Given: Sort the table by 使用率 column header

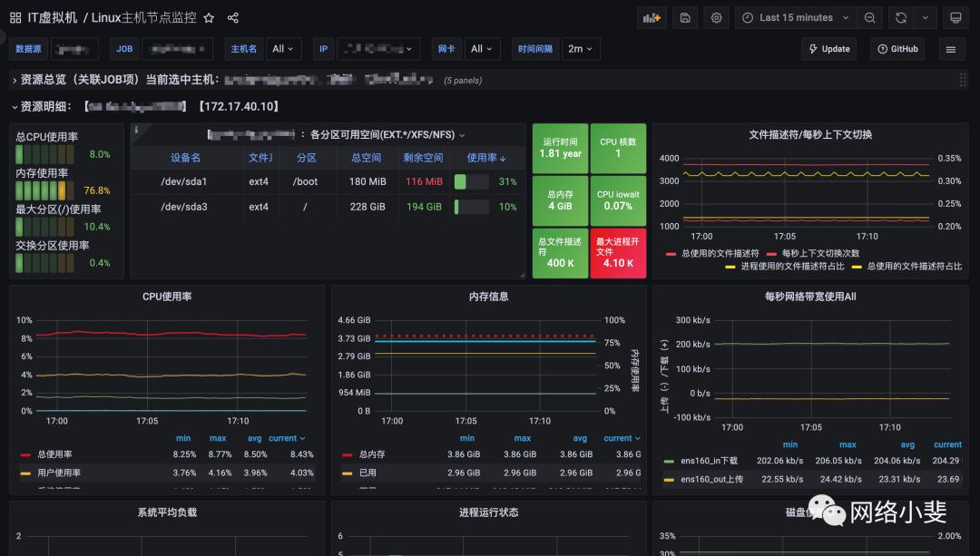Looking at the screenshot, I should [x=486, y=158].
